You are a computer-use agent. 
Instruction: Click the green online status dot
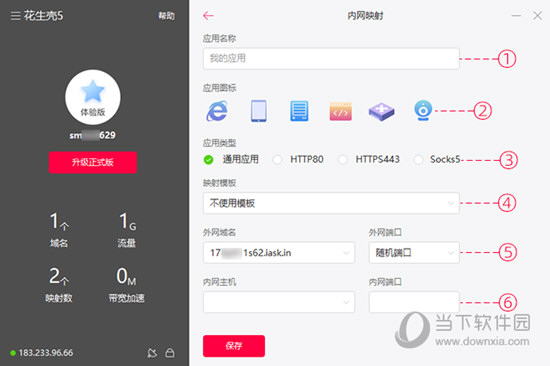coord(13,353)
